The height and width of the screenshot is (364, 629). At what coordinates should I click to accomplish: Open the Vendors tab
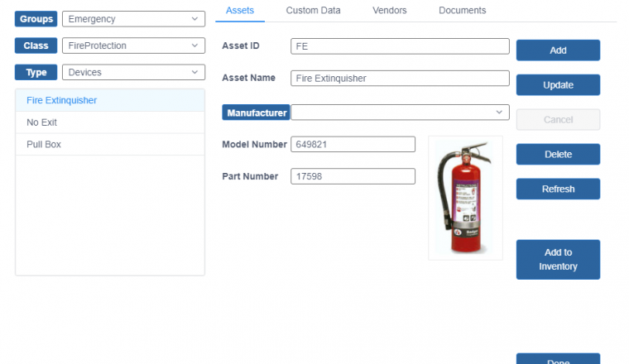pyautogui.click(x=390, y=11)
